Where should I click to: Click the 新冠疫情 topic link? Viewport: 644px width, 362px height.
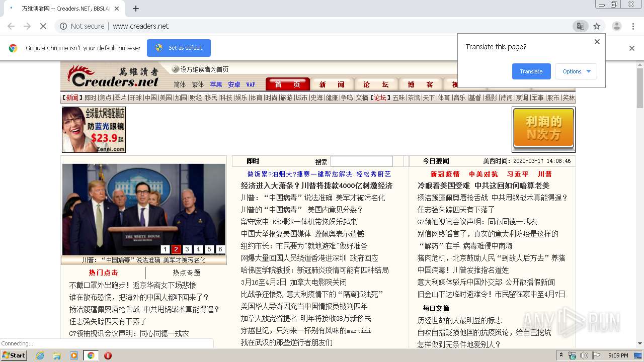coord(445,174)
